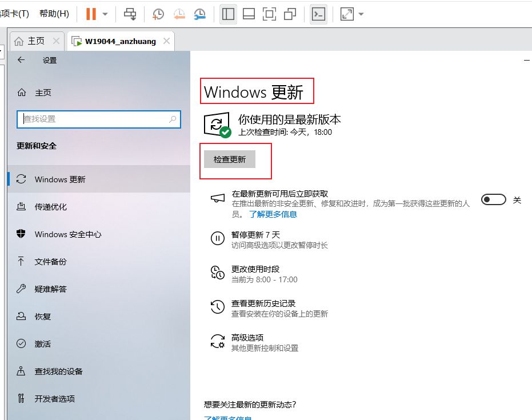Click the Settings back arrow

tap(21, 60)
